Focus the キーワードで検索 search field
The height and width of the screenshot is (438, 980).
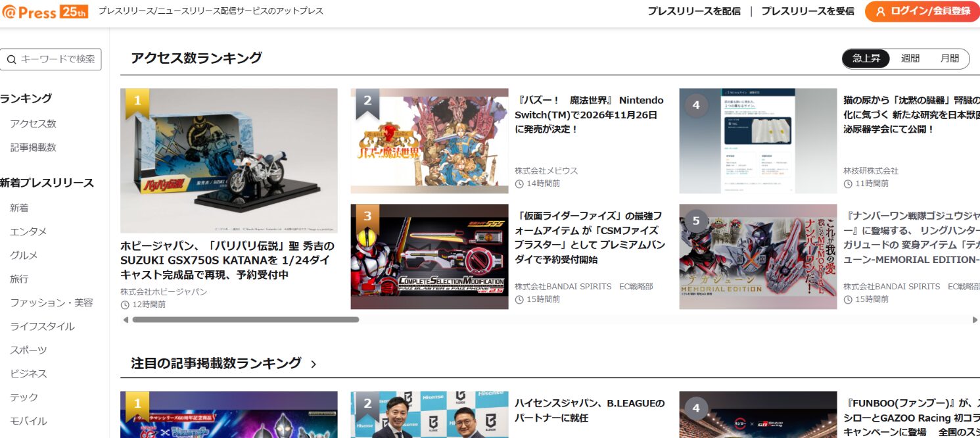51,59
